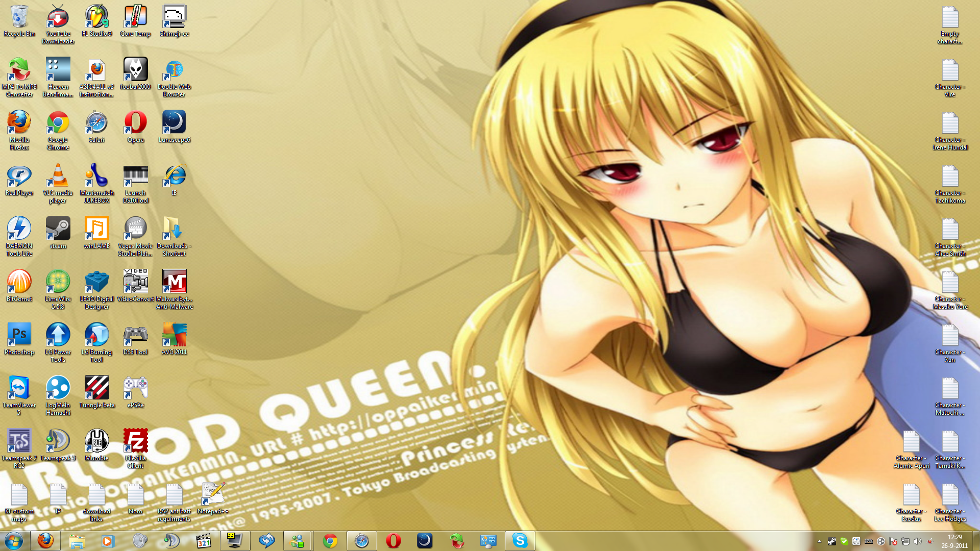Click the Steam icon in the system tray
The width and height of the screenshot is (980, 551).
[x=832, y=541]
